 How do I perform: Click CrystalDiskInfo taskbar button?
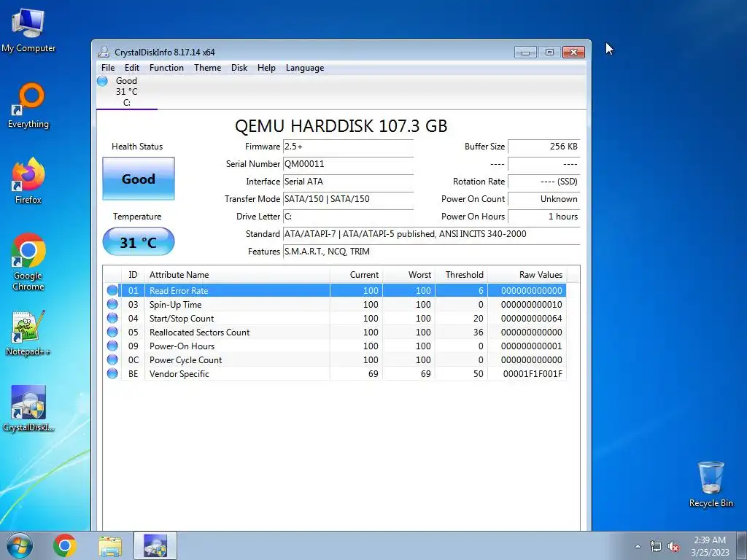point(155,545)
